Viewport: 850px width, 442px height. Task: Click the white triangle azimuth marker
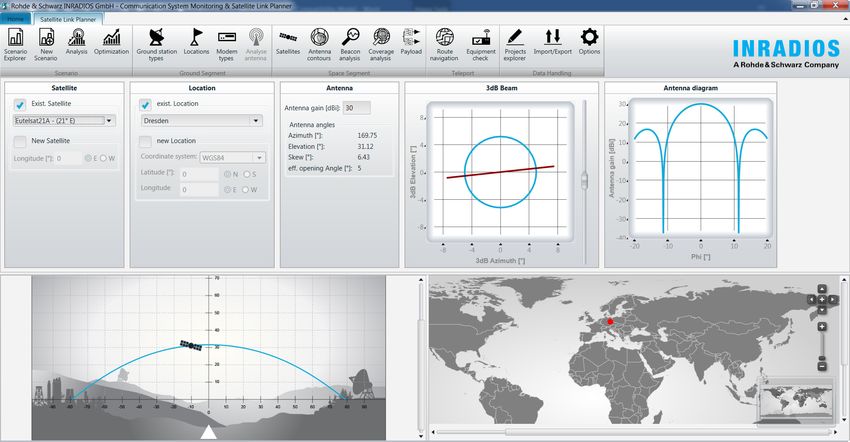click(x=209, y=432)
